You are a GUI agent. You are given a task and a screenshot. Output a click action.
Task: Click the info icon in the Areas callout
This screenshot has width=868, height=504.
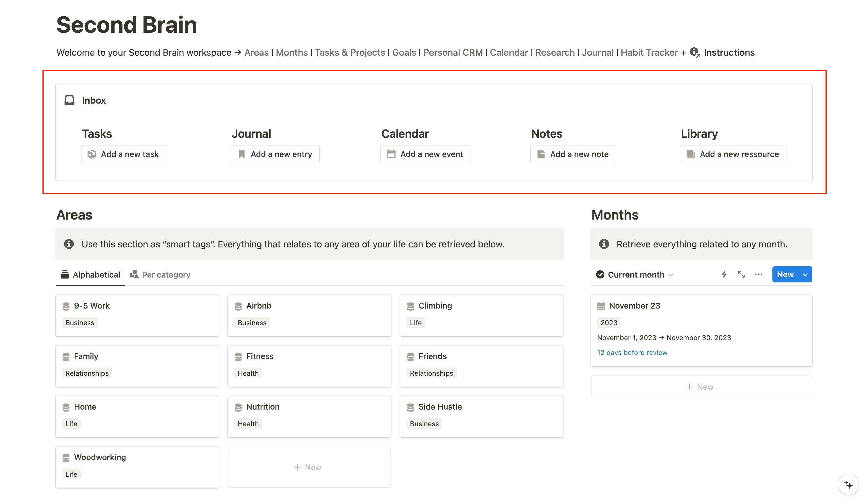click(69, 244)
